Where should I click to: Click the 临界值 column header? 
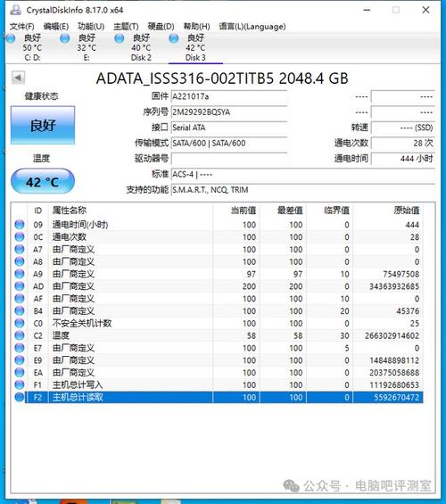pyautogui.click(x=330, y=211)
